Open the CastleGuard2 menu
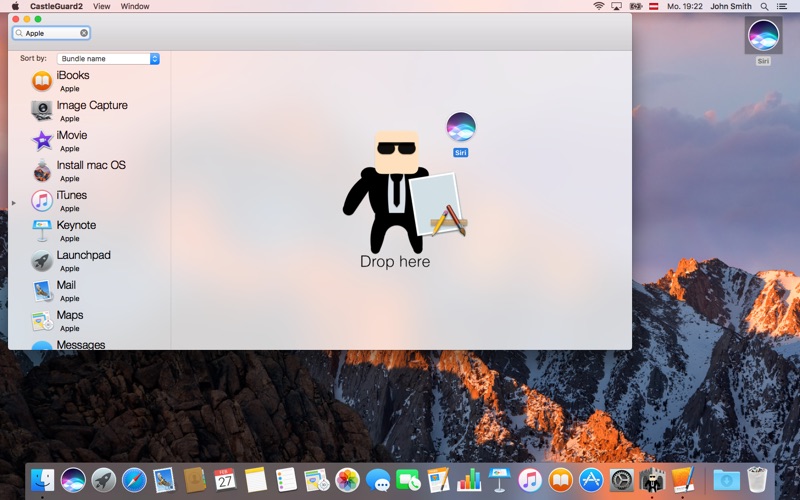The width and height of the screenshot is (800, 500). pyautogui.click(x=56, y=6)
